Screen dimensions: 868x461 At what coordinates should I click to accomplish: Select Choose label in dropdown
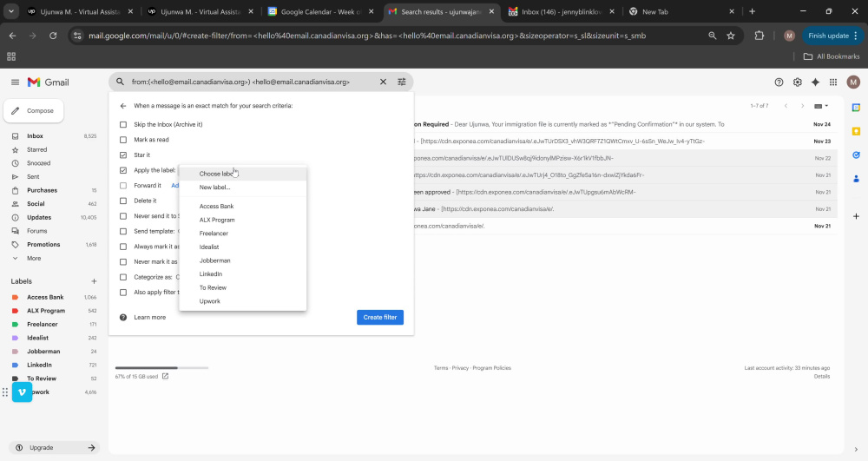click(242, 174)
